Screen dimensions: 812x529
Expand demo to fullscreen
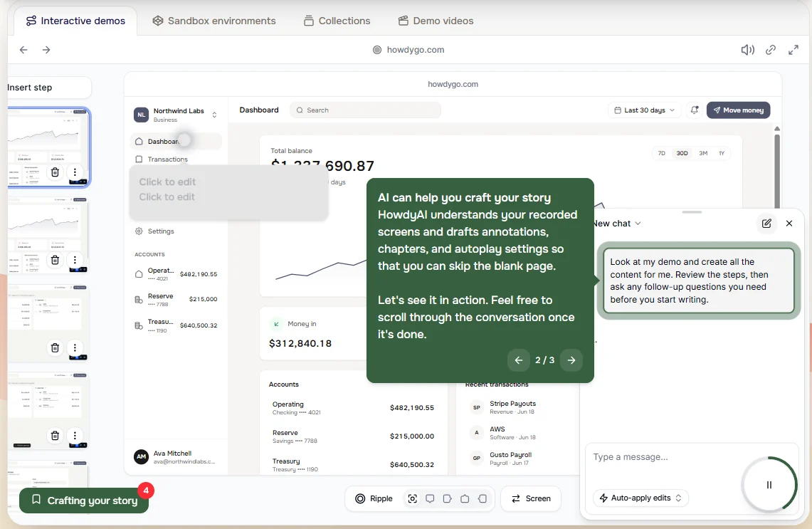point(793,50)
